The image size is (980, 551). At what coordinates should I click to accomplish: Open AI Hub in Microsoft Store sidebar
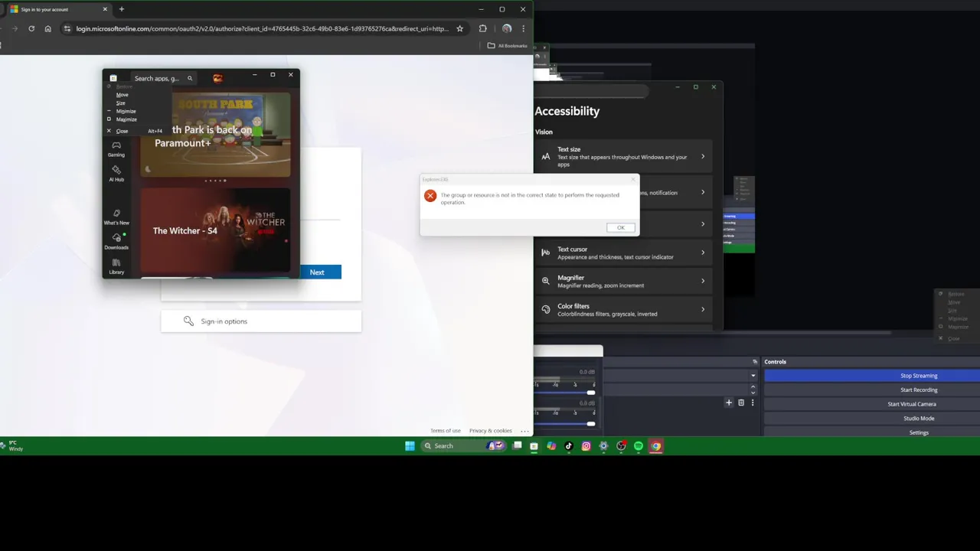pyautogui.click(x=116, y=174)
